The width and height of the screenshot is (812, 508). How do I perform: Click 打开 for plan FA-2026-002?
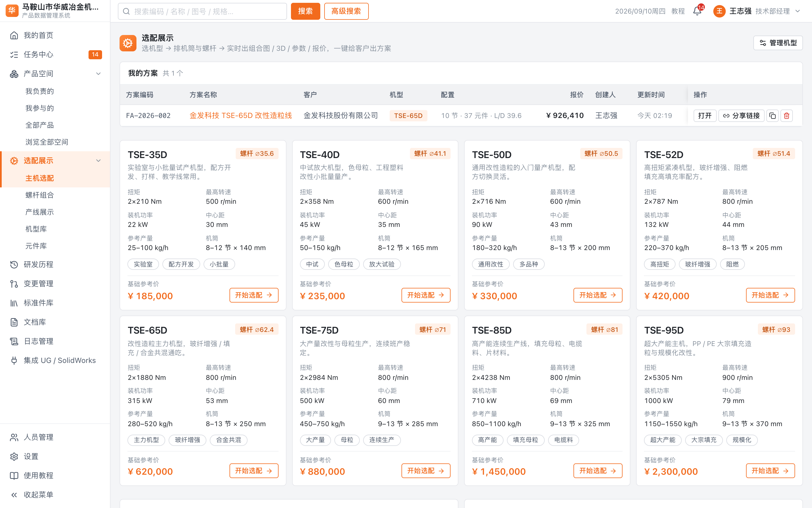pos(705,116)
